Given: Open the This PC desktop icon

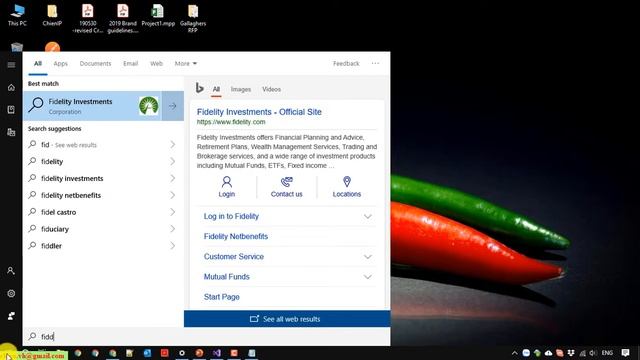Looking at the screenshot, I should click(x=17, y=16).
